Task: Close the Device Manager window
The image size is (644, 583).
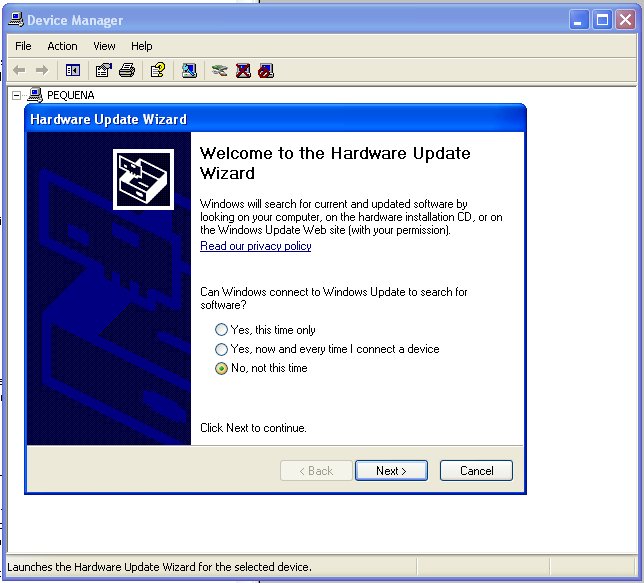Action: (626, 20)
